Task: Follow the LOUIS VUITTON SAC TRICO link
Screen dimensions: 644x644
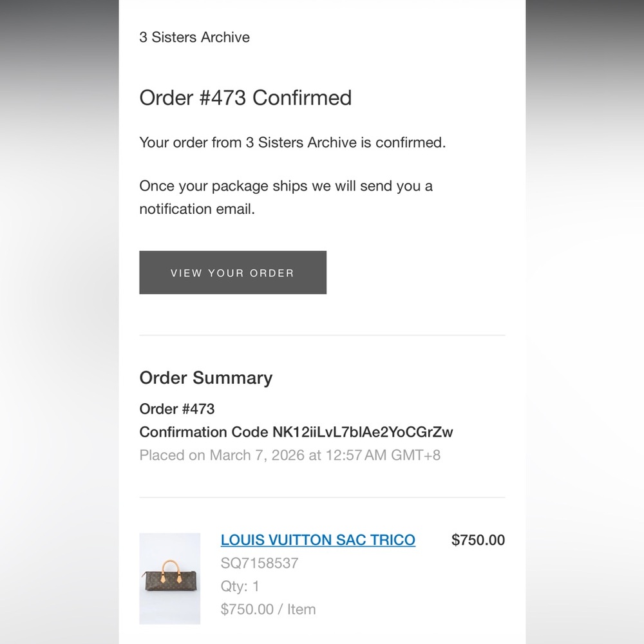Action: [318, 540]
